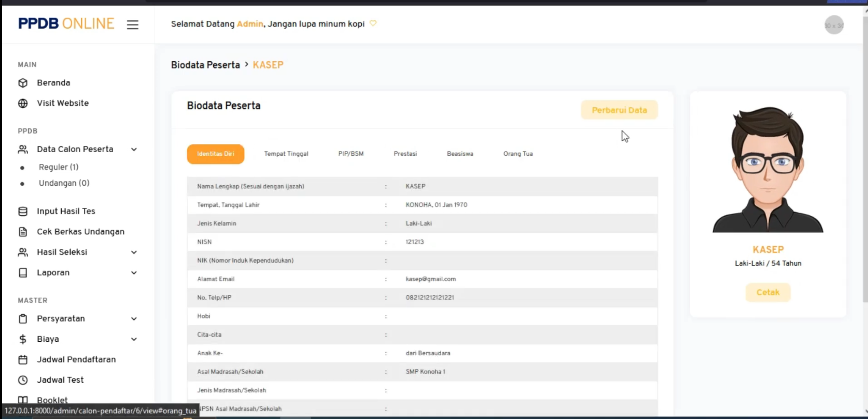This screenshot has height=419, width=868.
Task: Click the Beranda menu label
Action: (x=53, y=83)
